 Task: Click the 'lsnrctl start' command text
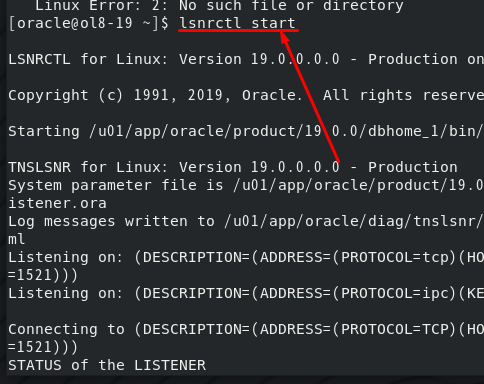pos(237,23)
